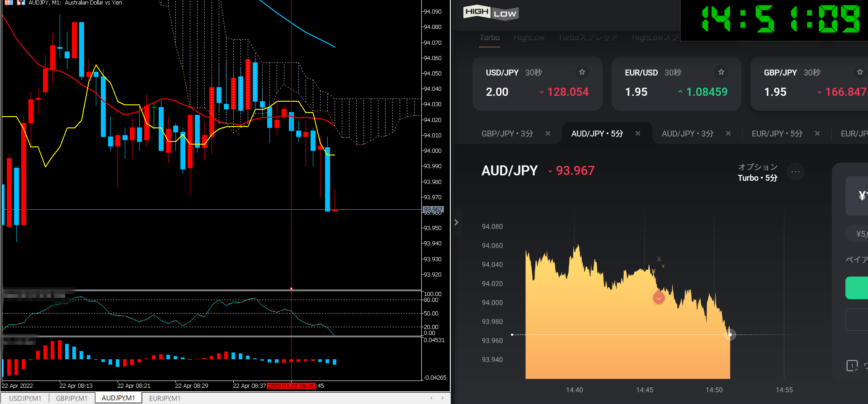Click the 94.080 price axis label on HighLow chart
The image size is (868, 404).
[x=492, y=227]
